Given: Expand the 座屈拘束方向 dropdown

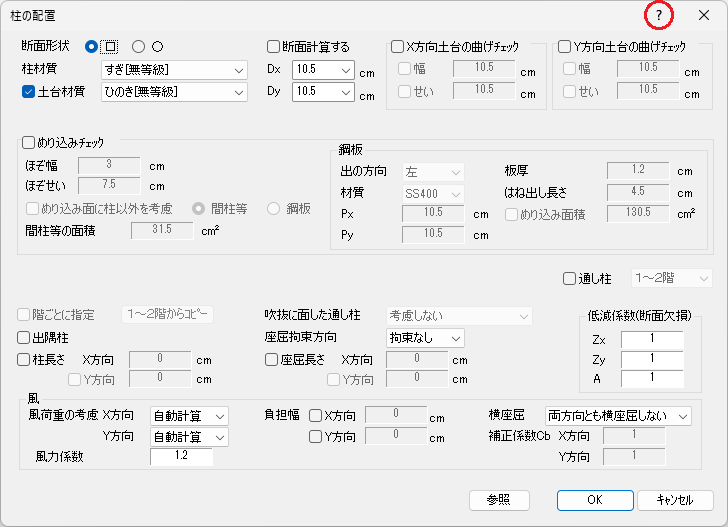Looking at the screenshot, I should 425,338.
